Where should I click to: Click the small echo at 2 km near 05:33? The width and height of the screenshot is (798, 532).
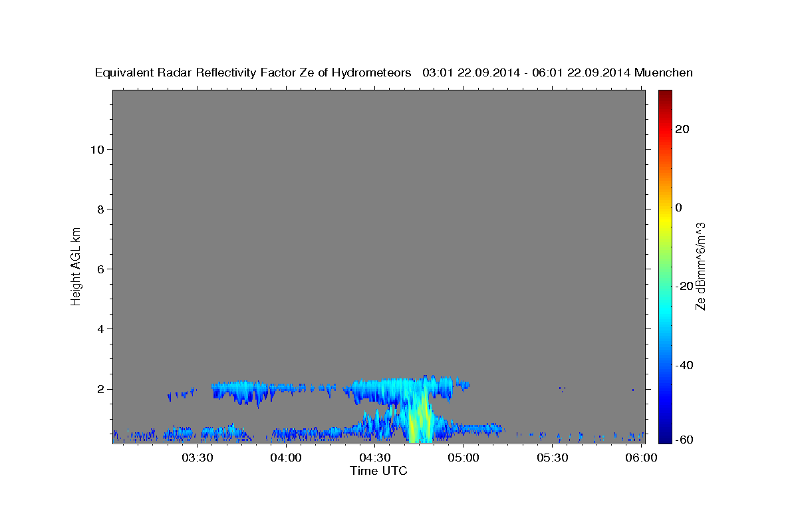click(x=562, y=388)
